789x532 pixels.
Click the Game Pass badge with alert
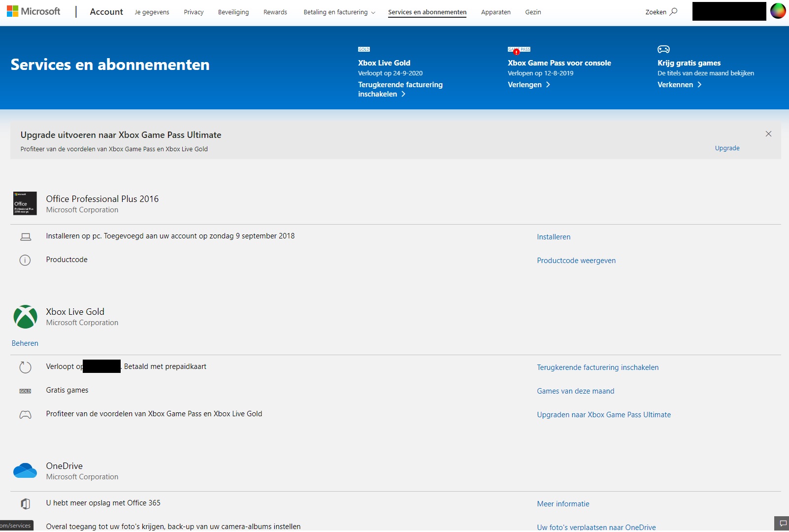(x=519, y=50)
